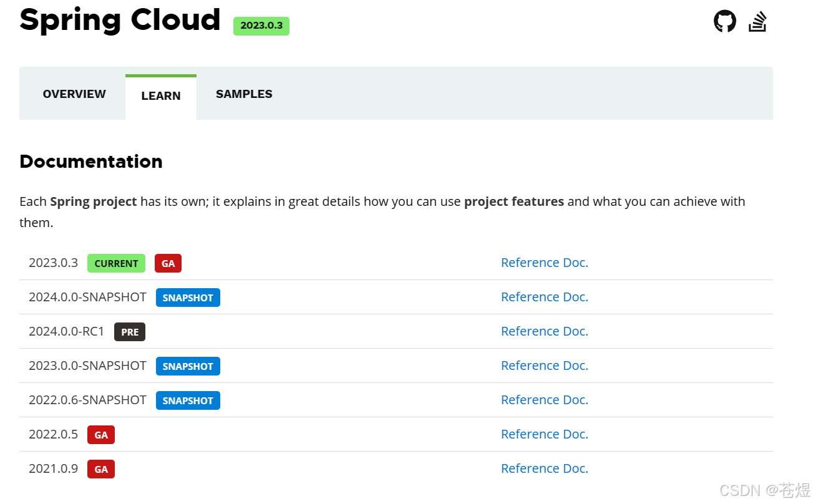Viewport: 813px width, 504px height.
Task: Click the Spring Cloud title heading
Action: tap(120, 20)
